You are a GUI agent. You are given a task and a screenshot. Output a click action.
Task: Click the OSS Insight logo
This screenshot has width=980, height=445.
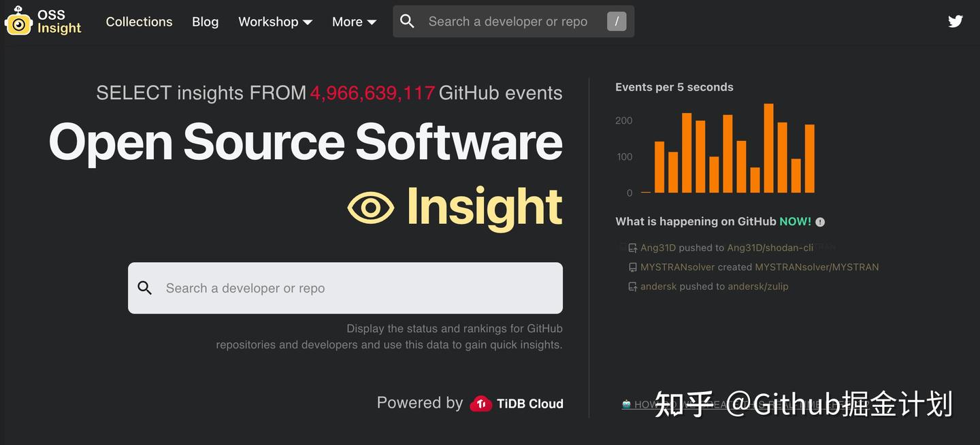coord(42,21)
